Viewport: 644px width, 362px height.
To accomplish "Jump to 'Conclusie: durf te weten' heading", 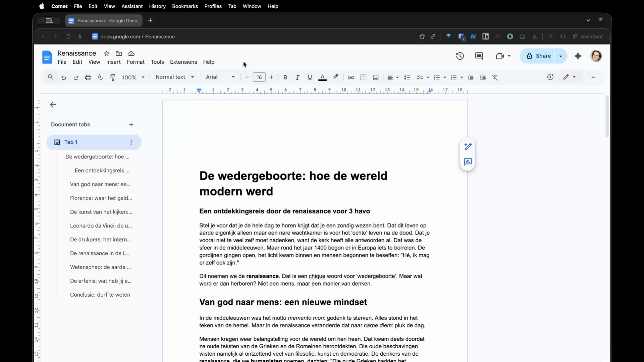I will (100, 295).
